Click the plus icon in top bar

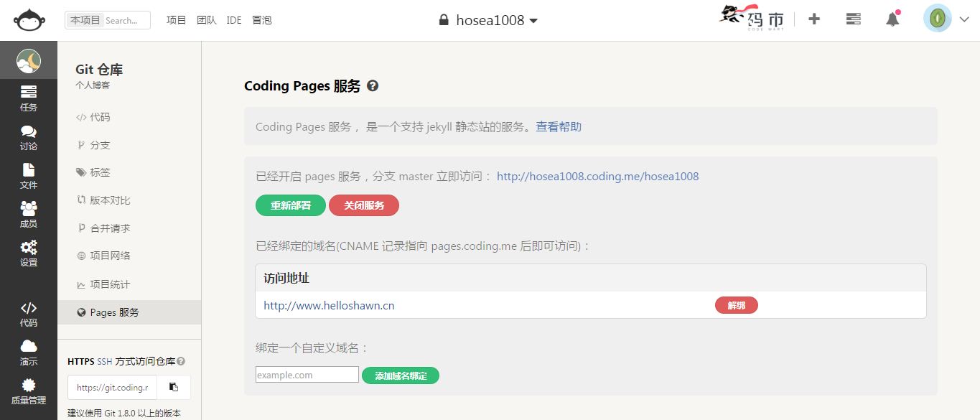pyautogui.click(x=814, y=19)
